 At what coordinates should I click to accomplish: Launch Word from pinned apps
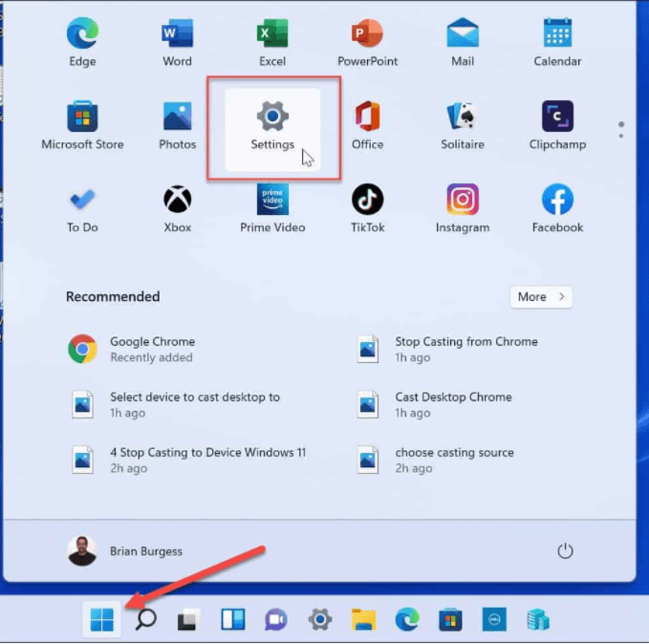point(177,42)
